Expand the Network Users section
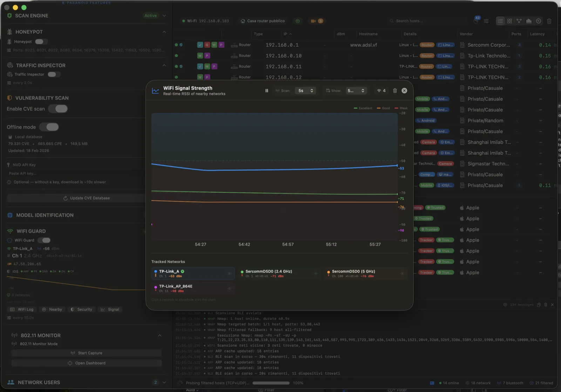The width and height of the screenshot is (561, 392). [x=164, y=383]
